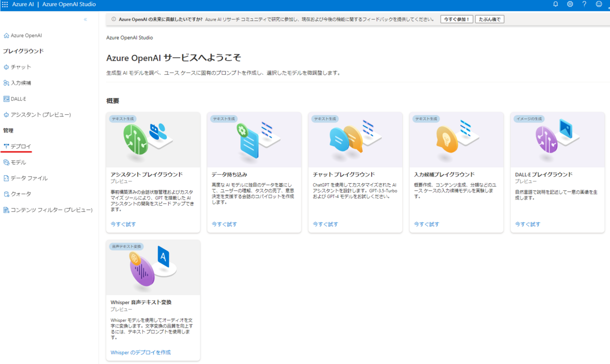Click Whisper のデプロイを作成 link
Viewport: 610px width, 364px height.
(140, 352)
